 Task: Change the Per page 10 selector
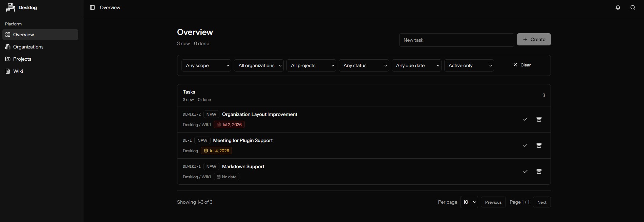(x=469, y=202)
